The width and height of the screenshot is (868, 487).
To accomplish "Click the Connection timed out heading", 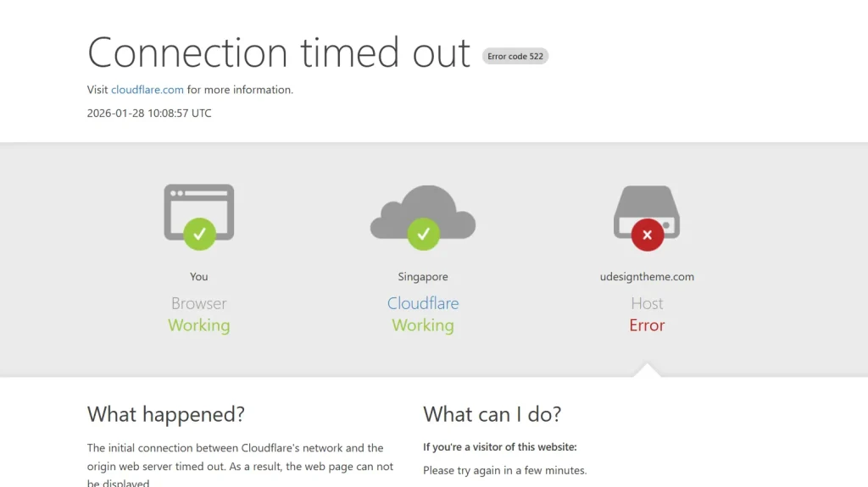I will [x=279, y=53].
